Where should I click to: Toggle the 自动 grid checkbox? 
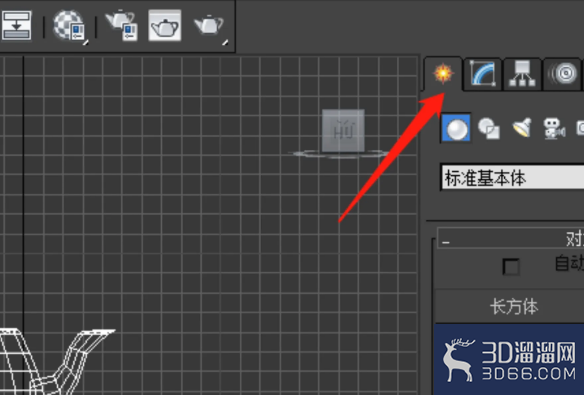click(511, 267)
